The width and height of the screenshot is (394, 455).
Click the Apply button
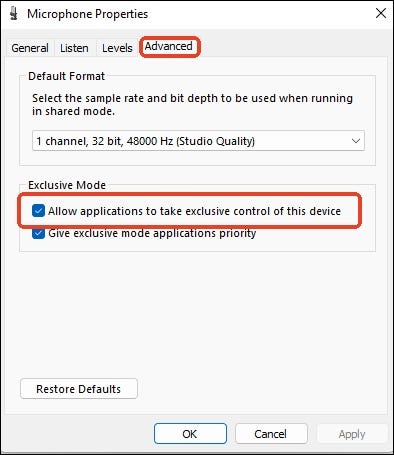pyautogui.click(x=352, y=434)
